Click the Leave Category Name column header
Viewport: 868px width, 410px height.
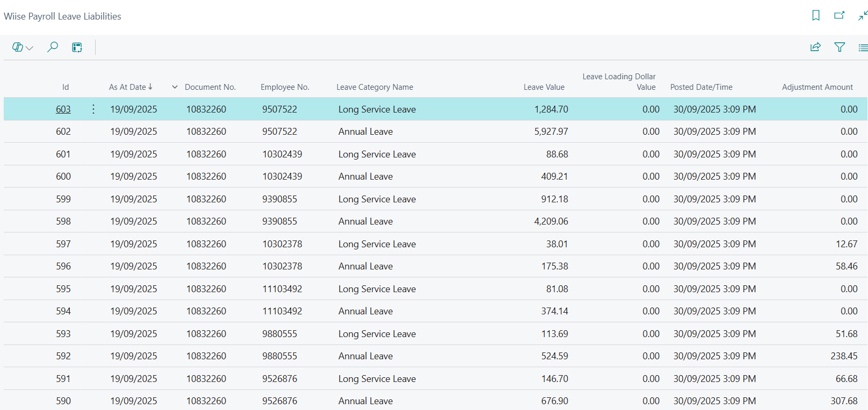375,87
